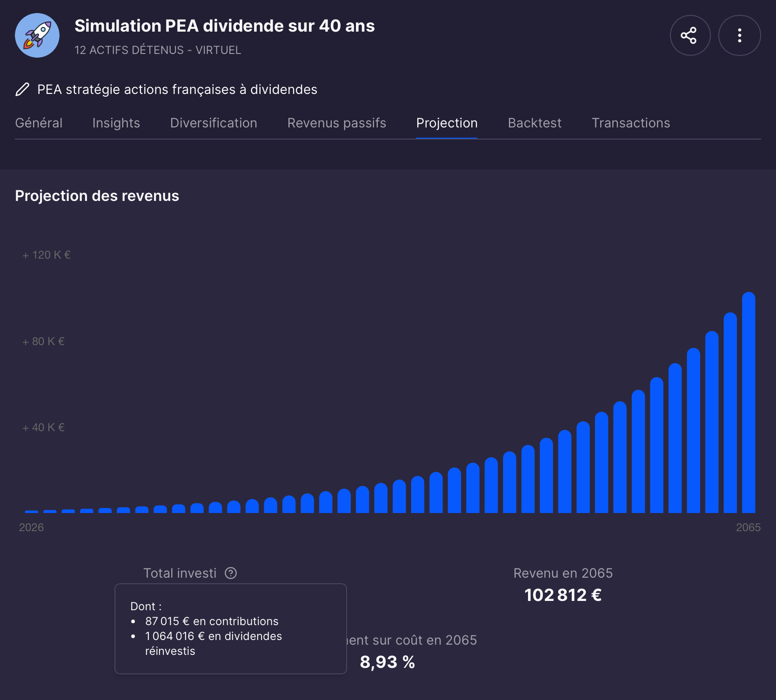The width and height of the screenshot is (776, 700).
Task: Click the first bar for 2026
Action: [x=32, y=511]
